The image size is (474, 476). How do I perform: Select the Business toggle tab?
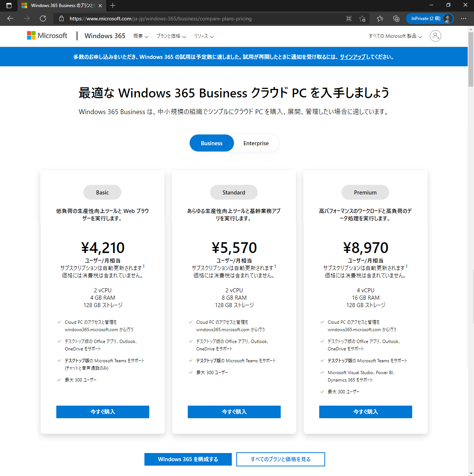(x=212, y=143)
